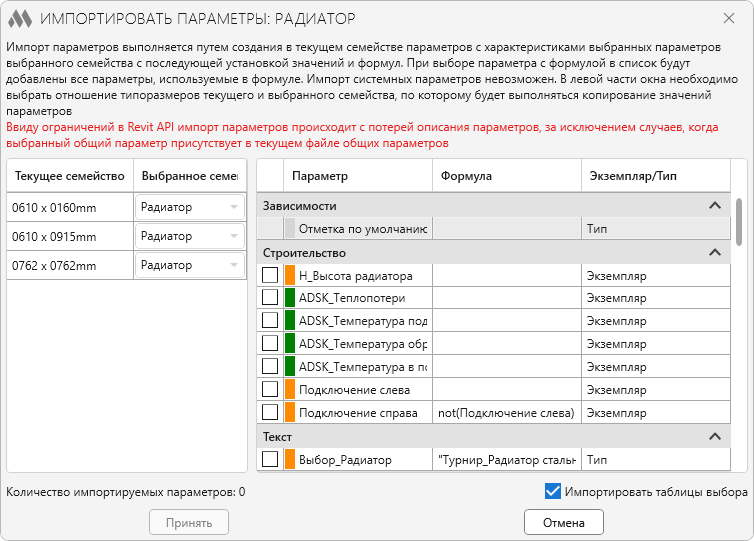
Task: Open Радиатор dropdown for 0762 x 0762mm
Action: tap(190, 265)
